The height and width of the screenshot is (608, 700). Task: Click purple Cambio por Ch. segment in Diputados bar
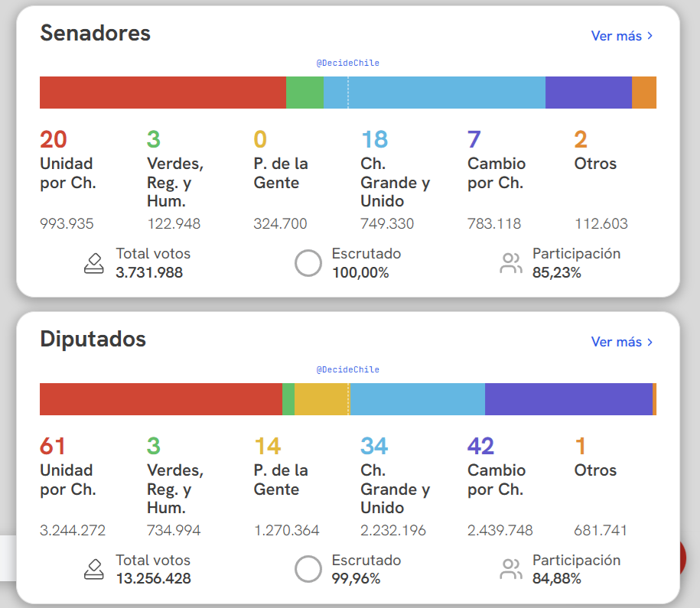(568, 399)
